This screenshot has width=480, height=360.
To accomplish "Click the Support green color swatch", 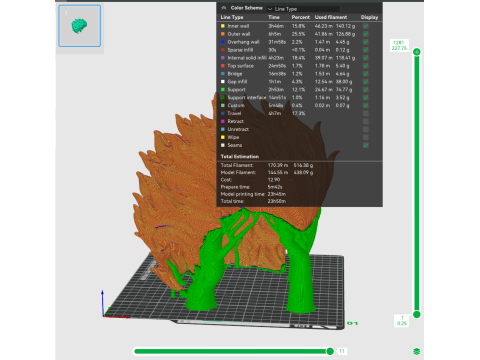I will 223,90.
